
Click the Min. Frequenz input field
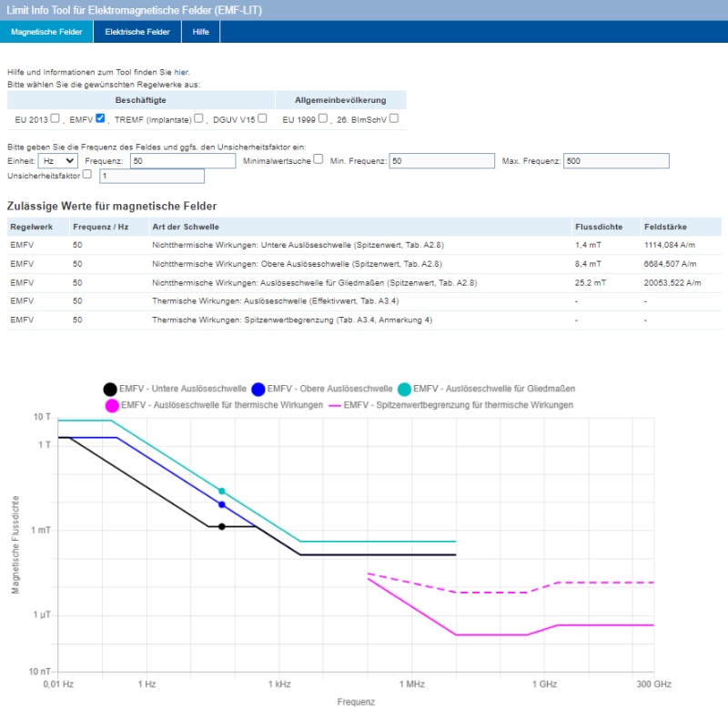pyautogui.click(x=440, y=161)
